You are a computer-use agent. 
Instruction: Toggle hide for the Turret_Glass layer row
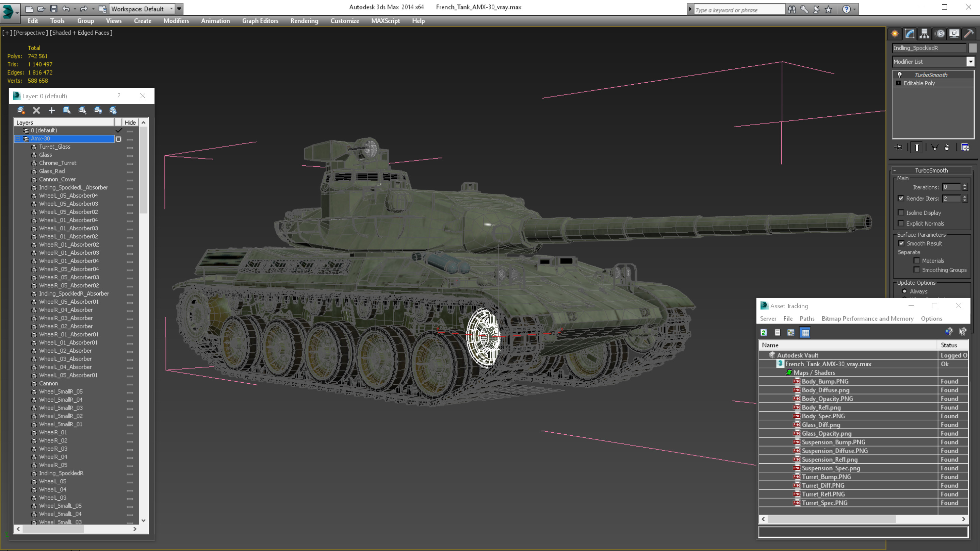tap(130, 147)
